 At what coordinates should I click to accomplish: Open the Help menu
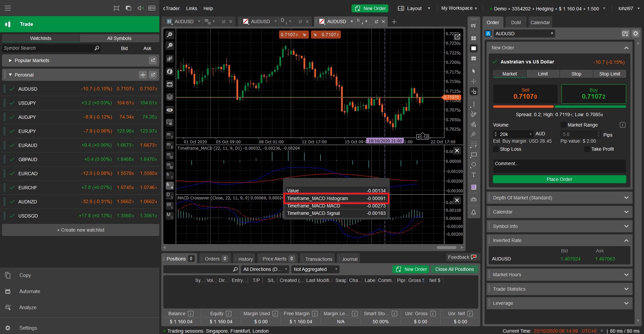click(x=208, y=8)
